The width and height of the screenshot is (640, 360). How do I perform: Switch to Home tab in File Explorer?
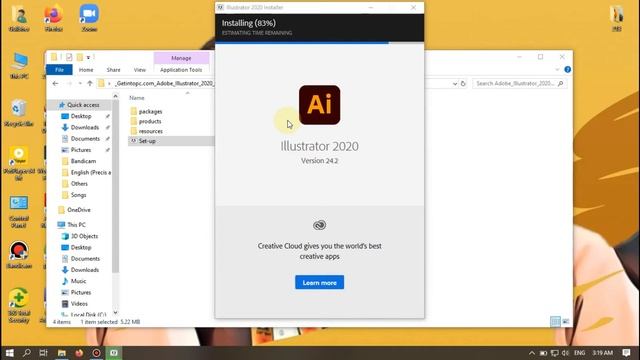tap(86, 70)
